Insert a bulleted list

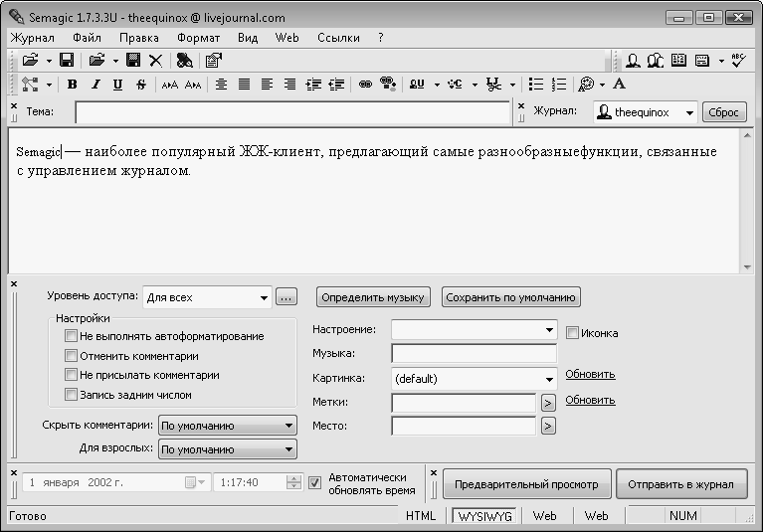pos(536,85)
